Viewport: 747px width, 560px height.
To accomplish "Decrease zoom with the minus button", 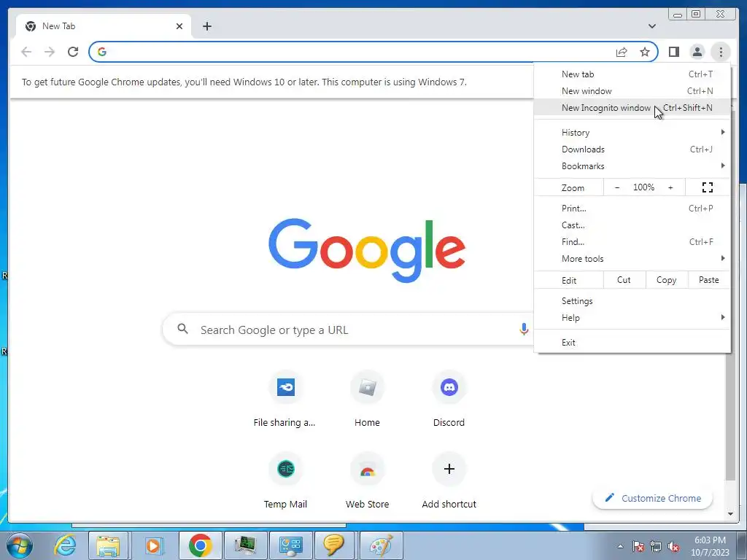I will pyautogui.click(x=617, y=187).
